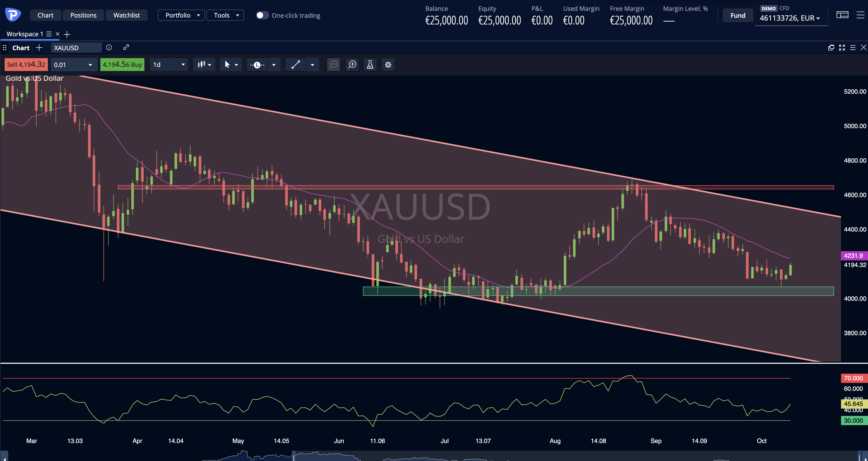The width and height of the screenshot is (868, 461).
Task: Open the Tools dropdown menu
Action: click(225, 15)
